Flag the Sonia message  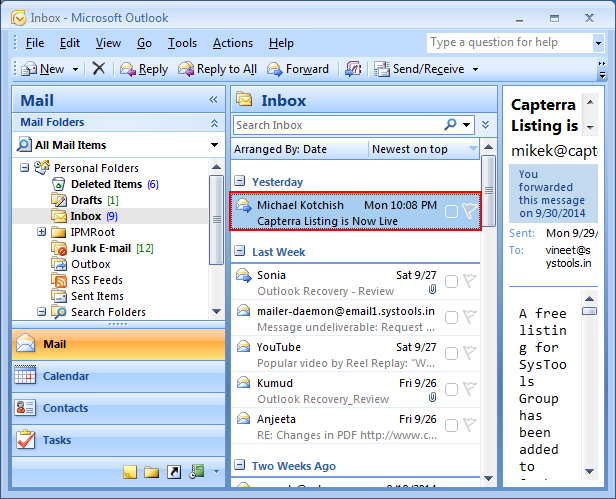[469, 281]
